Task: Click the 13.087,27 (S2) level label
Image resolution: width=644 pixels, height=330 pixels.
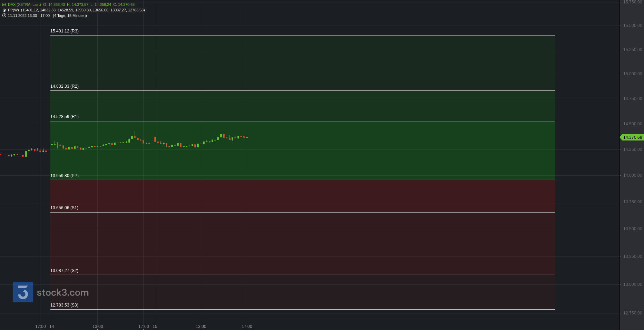Action: 64,271
